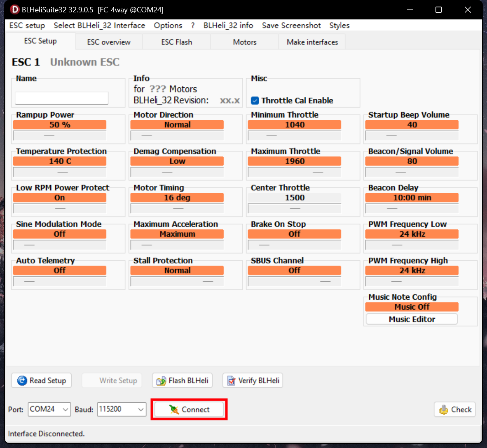Click the Center Throttle 1500 value

click(295, 198)
